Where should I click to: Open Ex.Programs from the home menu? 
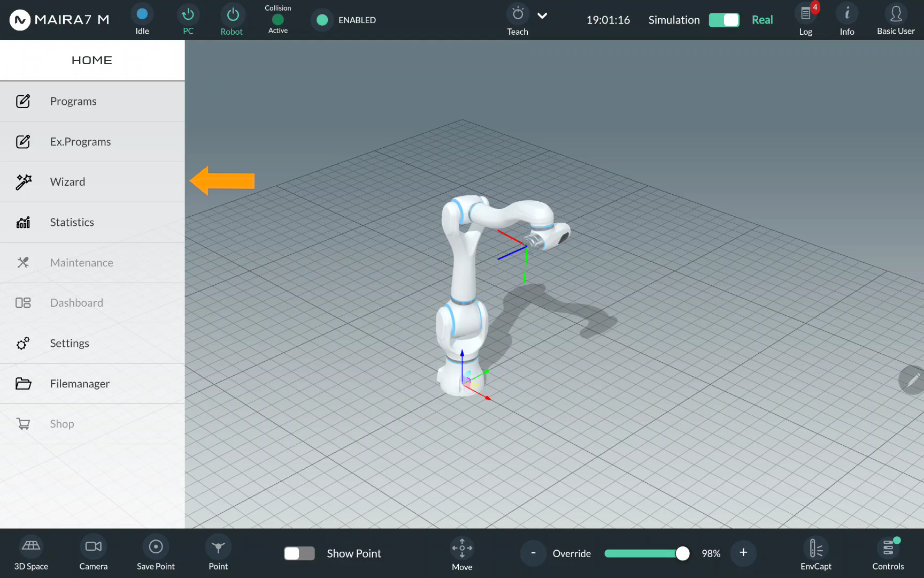[x=93, y=142]
